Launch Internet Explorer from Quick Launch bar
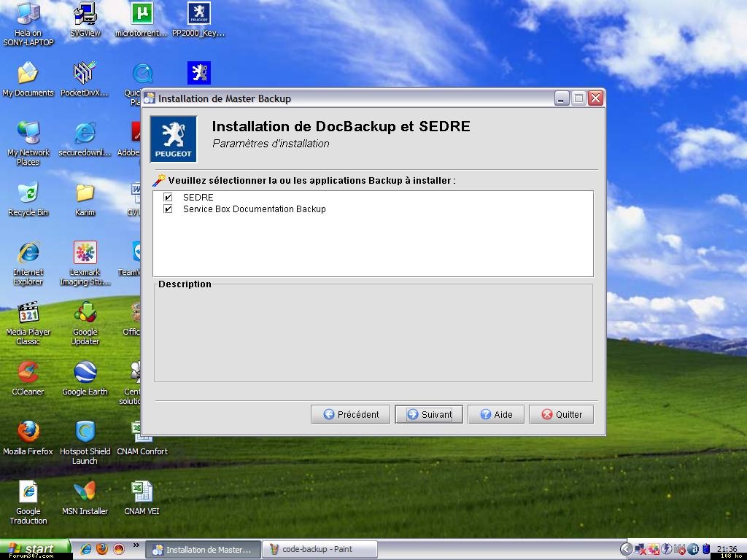The image size is (747, 560). click(86, 549)
